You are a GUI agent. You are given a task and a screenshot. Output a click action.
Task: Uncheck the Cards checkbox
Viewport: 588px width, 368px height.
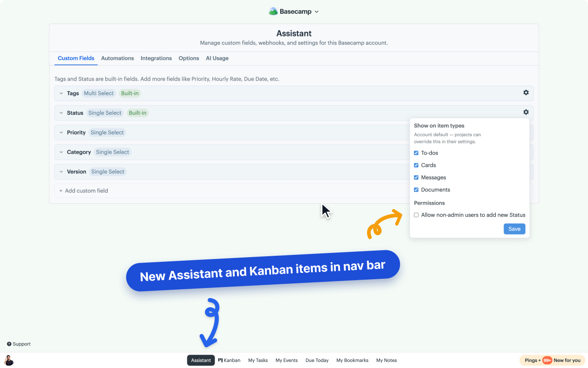coord(416,165)
